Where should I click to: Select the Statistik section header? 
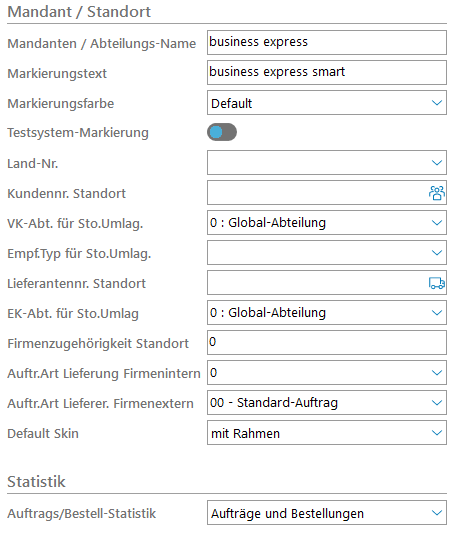tap(36, 482)
